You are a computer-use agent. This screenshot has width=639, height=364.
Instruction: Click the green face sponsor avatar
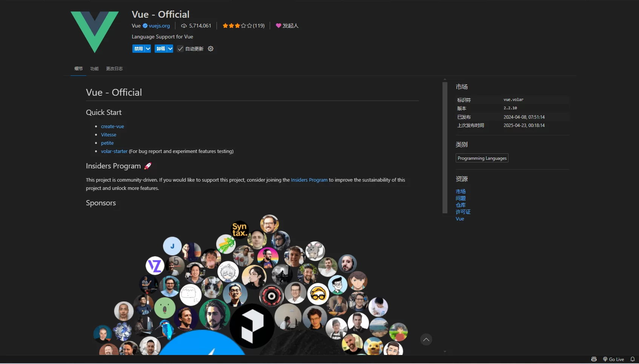point(165,308)
